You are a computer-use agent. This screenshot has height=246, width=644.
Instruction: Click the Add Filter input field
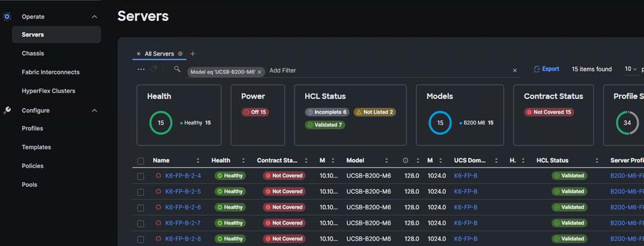coord(283,71)
